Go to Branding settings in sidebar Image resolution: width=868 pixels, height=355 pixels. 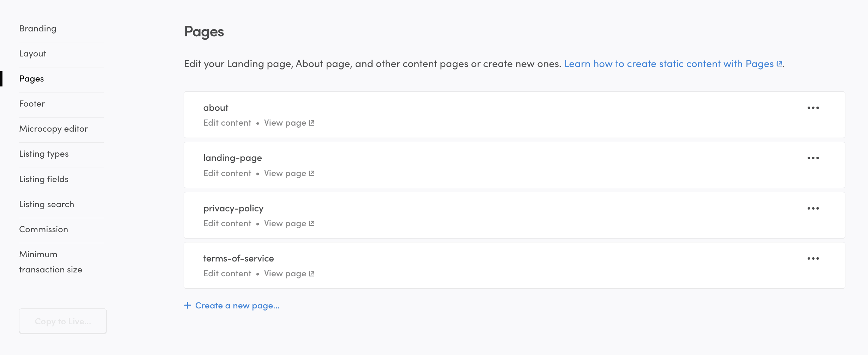point(38,29)
